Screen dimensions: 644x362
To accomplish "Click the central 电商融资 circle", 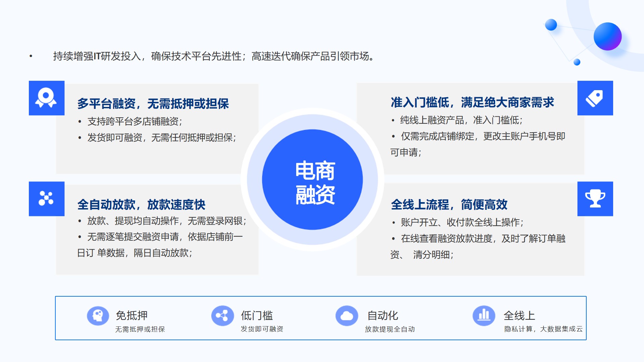I will click(x=312, y=180).
